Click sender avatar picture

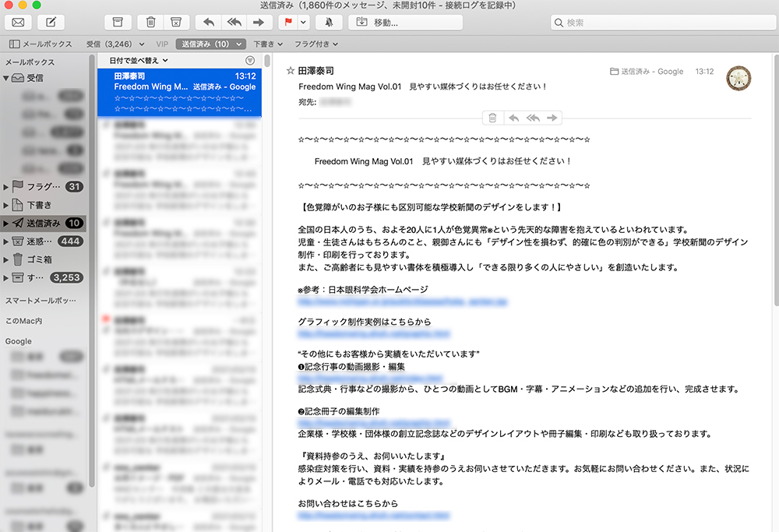[x=738, y=78]
